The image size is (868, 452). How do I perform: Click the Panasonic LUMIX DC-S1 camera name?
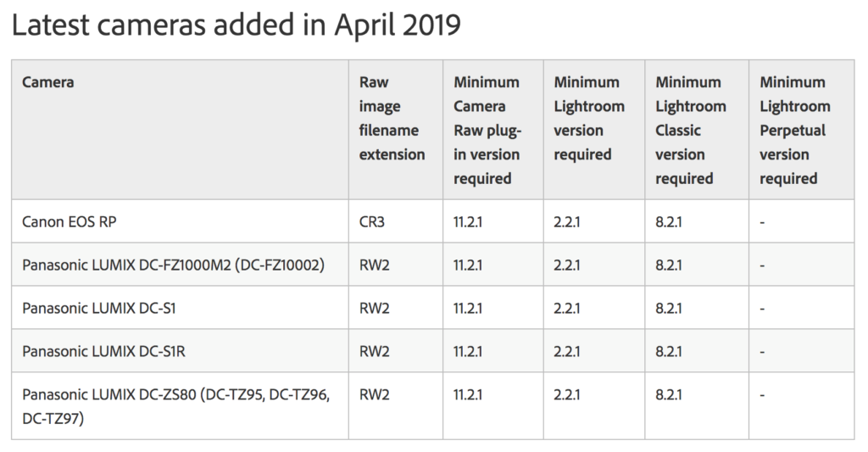(99, 308)
